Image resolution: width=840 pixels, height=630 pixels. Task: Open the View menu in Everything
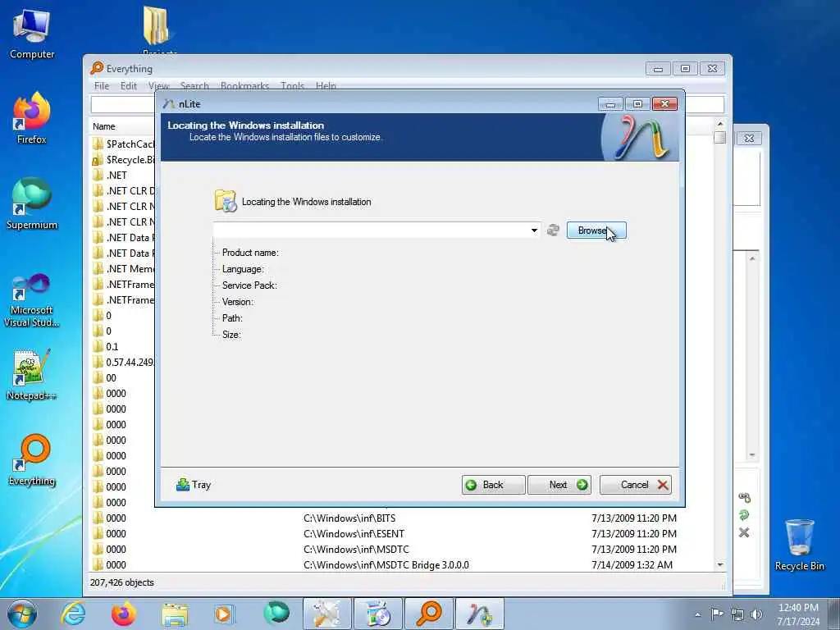pyautogui.click(x=158, y=85)
